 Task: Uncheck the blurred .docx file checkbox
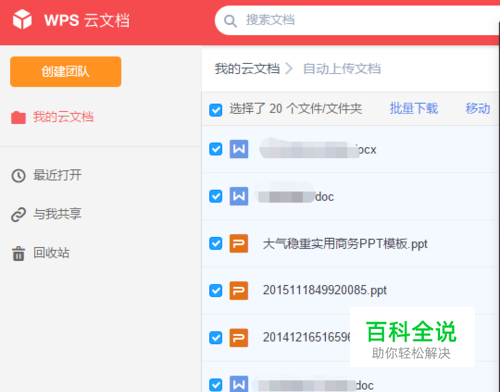[x=216, y=149]
